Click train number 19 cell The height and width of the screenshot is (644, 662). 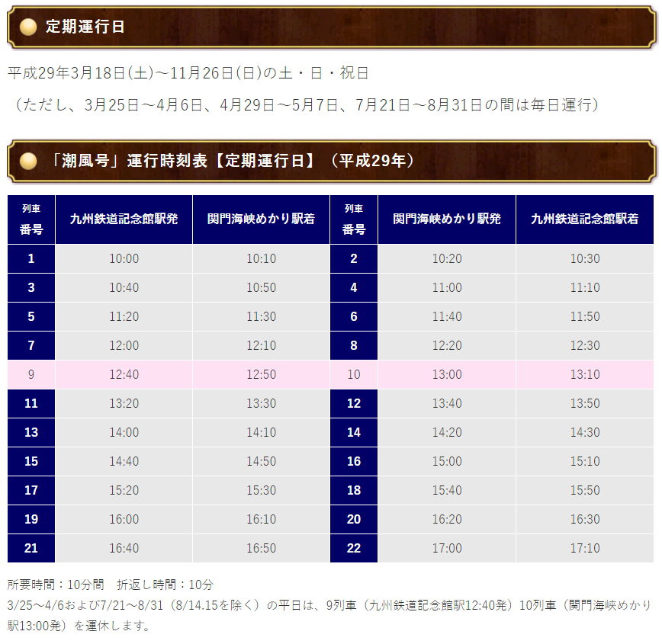[31, 519]
